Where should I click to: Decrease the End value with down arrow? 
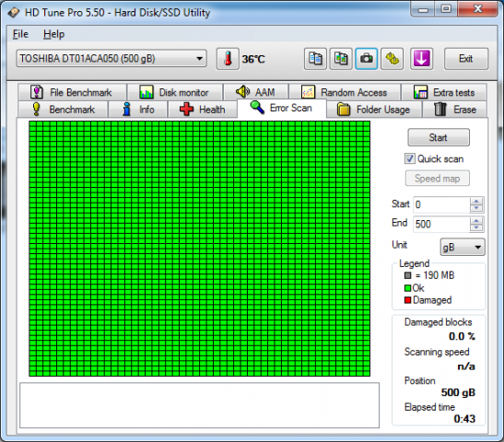coord(476,227)
